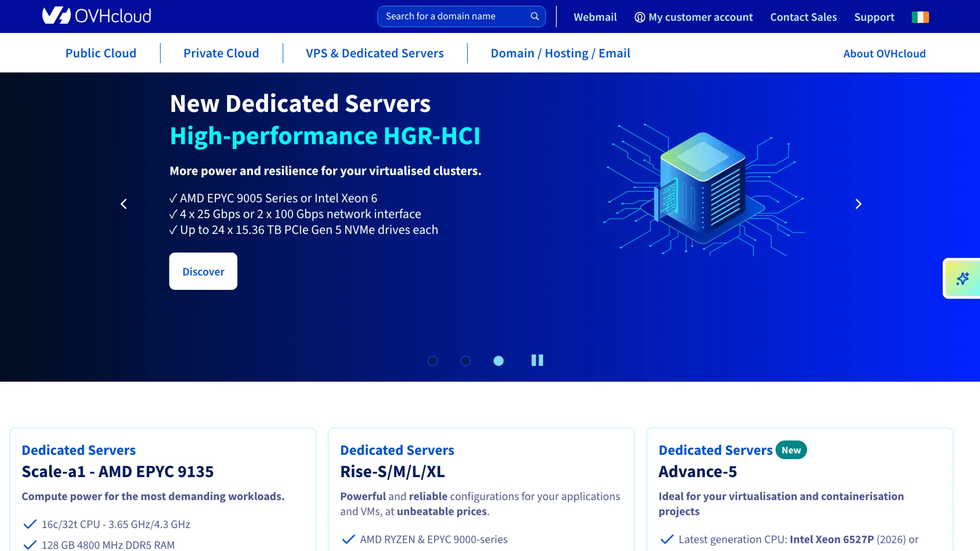Viewport: 980px width, 551px height.
Task: Click the account icon beside My customer account
Action: 640,17
